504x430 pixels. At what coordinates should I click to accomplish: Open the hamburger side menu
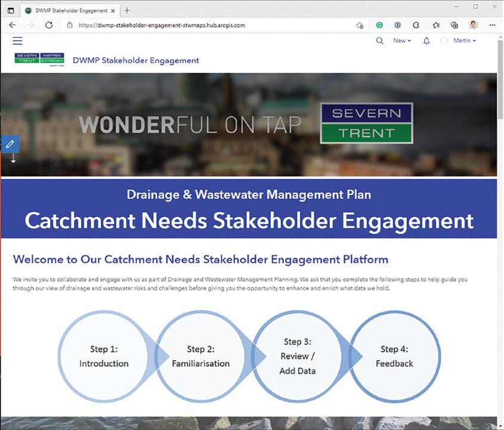(x=17, y=41)
